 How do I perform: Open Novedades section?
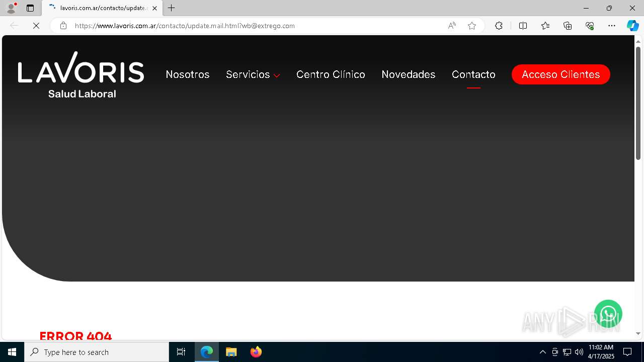click(x=409, y=74)
